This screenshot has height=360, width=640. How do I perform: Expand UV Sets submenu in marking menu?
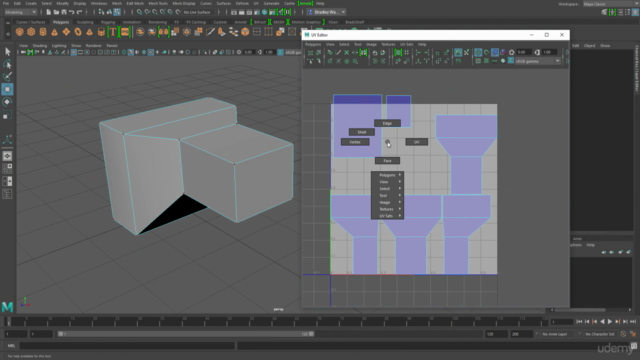(387, 216)
